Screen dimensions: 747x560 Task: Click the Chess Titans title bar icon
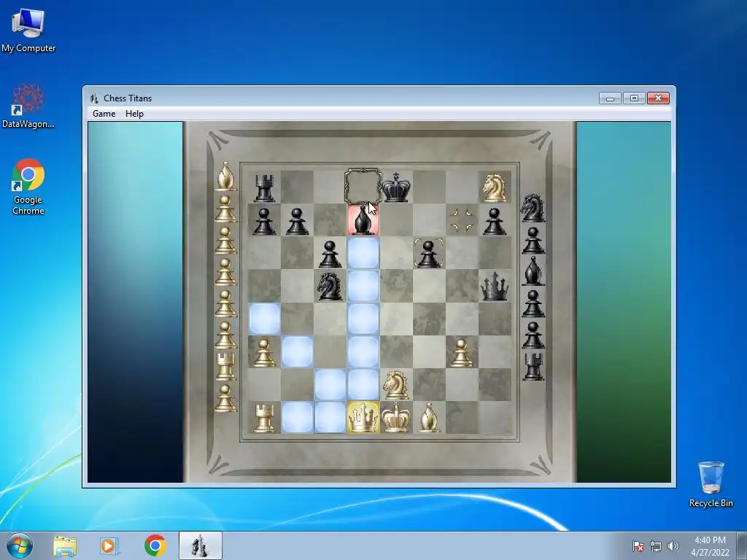point(94,98)
